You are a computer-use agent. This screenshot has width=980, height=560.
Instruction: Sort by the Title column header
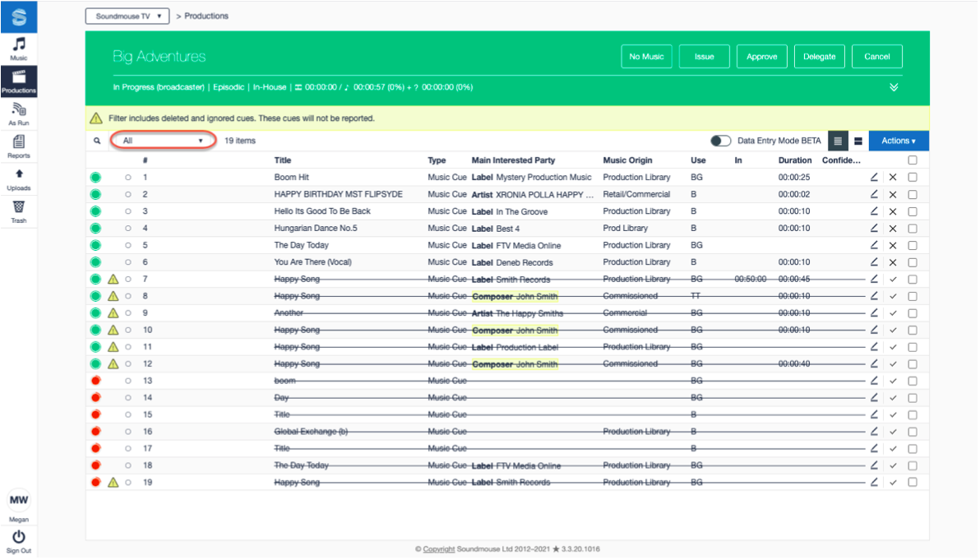[x=283, y=160]
